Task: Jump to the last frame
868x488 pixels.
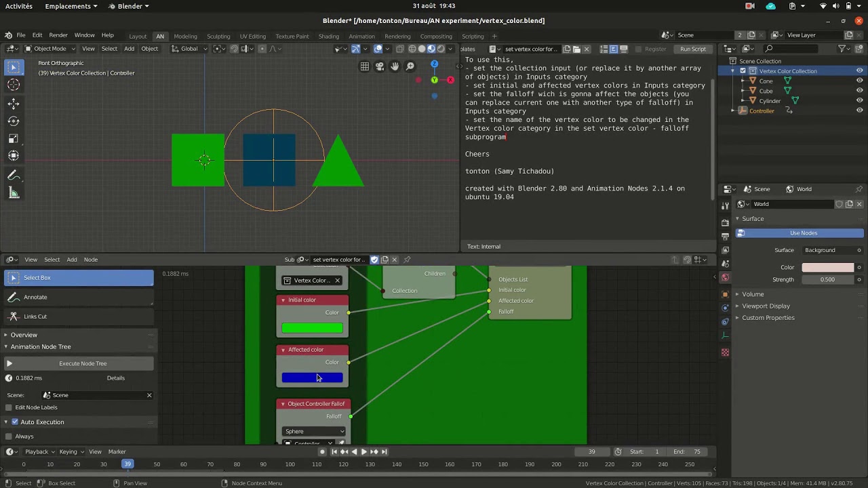Action: click(x=384, y=451)
